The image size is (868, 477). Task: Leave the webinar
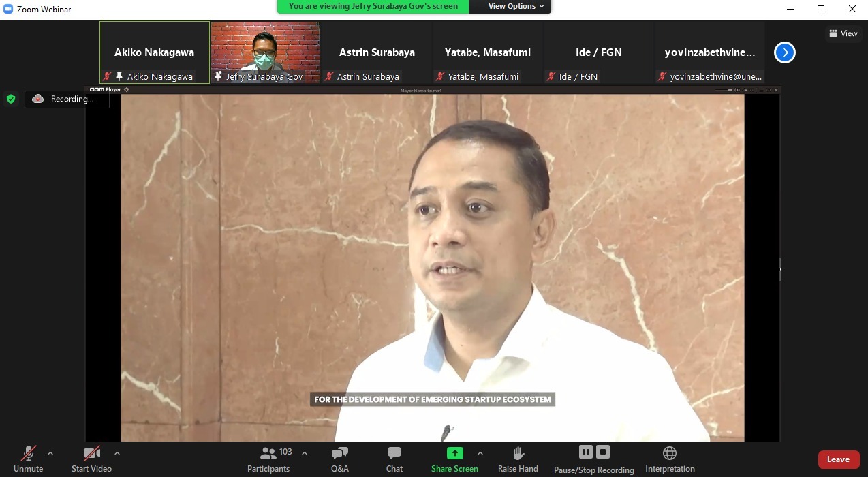(x=838, y=459)
